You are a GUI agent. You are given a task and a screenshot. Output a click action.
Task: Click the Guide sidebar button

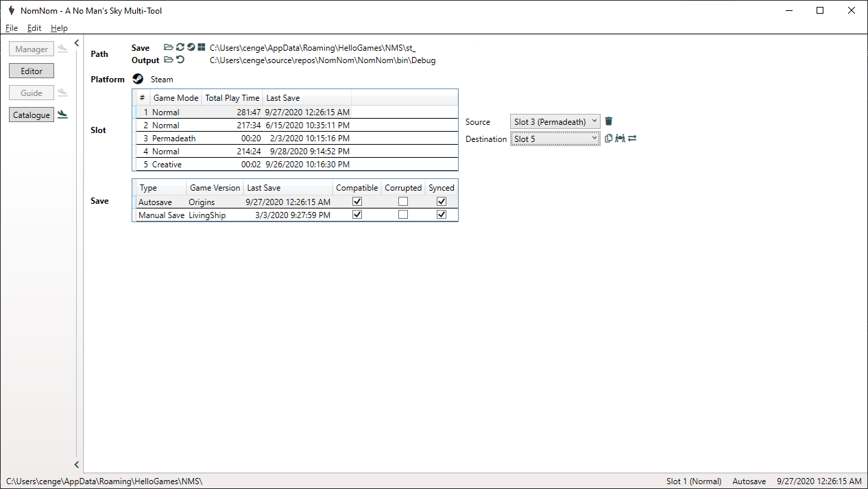click(32, 93)
